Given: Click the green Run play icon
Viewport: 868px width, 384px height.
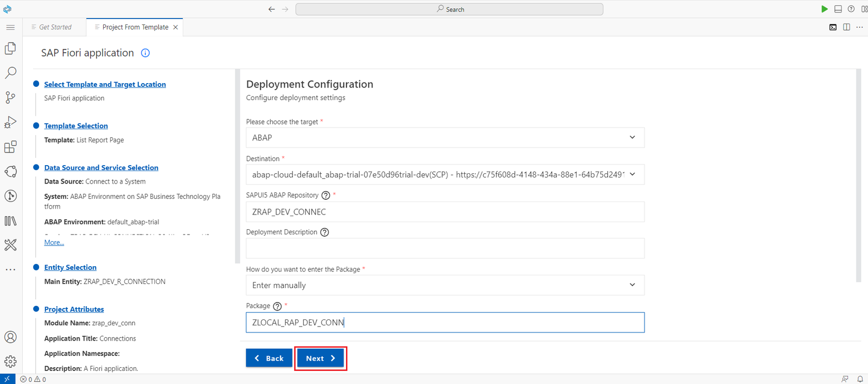Looking at the screenshot, I should [824, 9].
